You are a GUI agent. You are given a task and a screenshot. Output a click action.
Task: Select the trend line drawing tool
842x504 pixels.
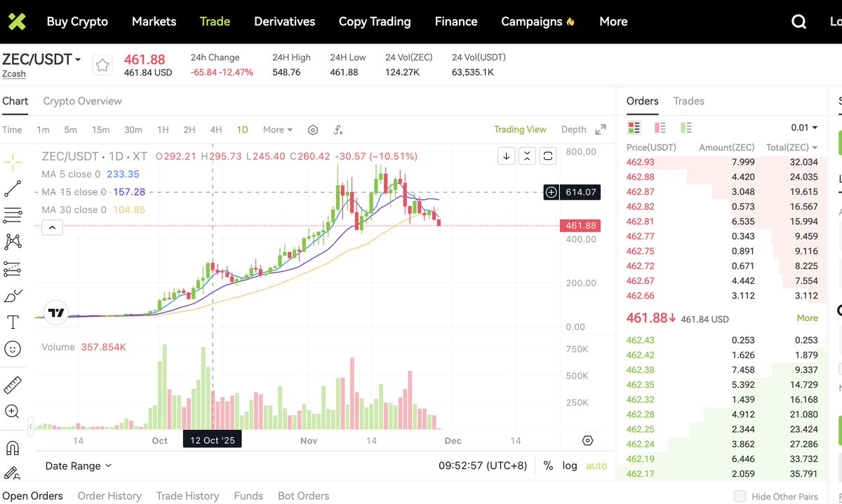coord(13,188)
